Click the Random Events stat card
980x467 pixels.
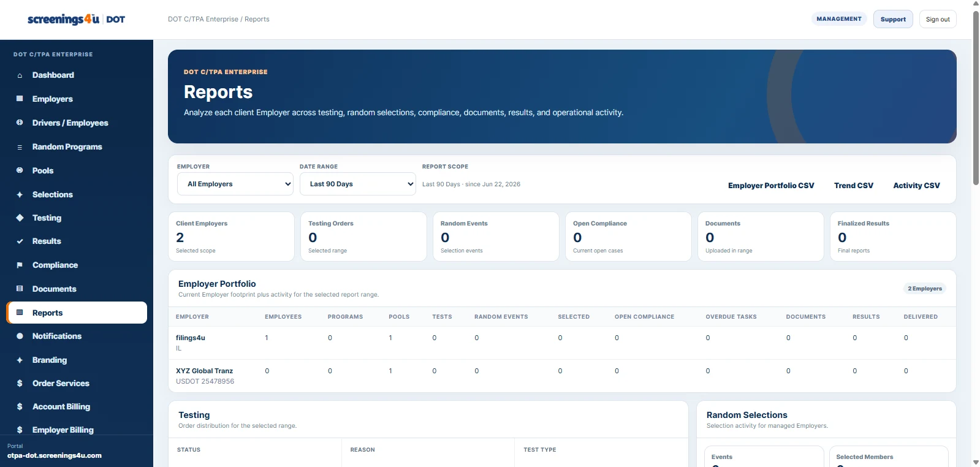coord(496,237)
